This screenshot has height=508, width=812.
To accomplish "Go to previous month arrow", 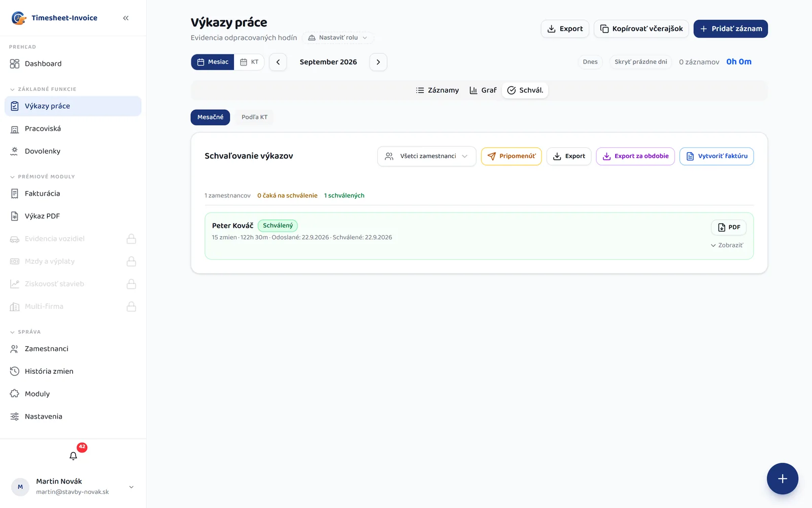I will click(x=278, y=62).
